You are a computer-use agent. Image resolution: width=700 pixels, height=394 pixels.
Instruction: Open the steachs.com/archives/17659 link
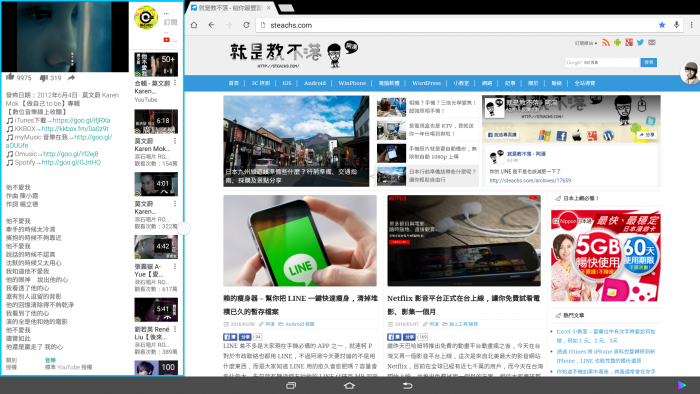[x=530, y=180]
